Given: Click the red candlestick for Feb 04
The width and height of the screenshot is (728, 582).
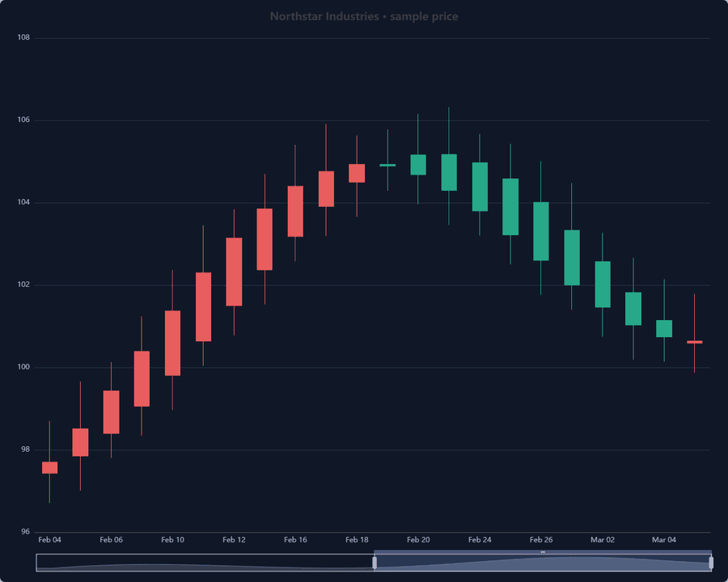Looking at the screenshot, I should click(49, 467).
